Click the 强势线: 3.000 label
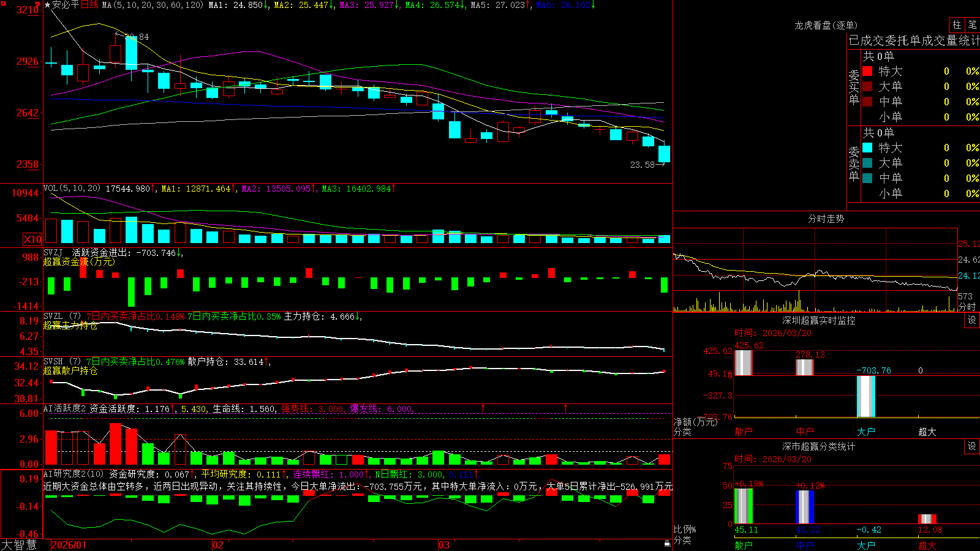Image resolution: width=980 pixels, height=551 pixels. [x=313, y=408]
